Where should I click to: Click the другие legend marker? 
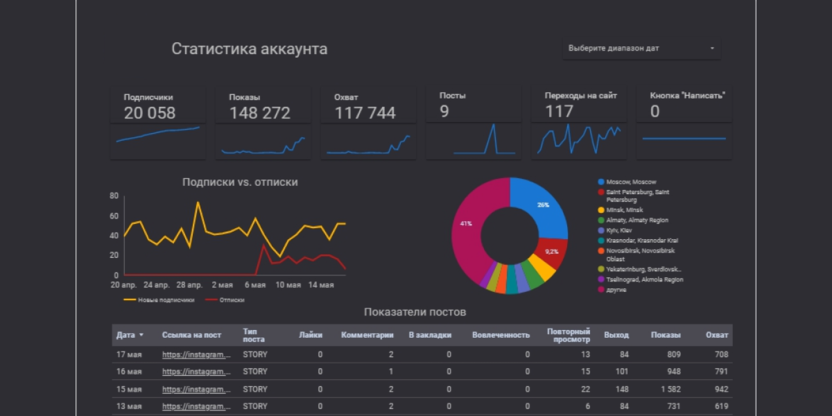tap(600, 290)
